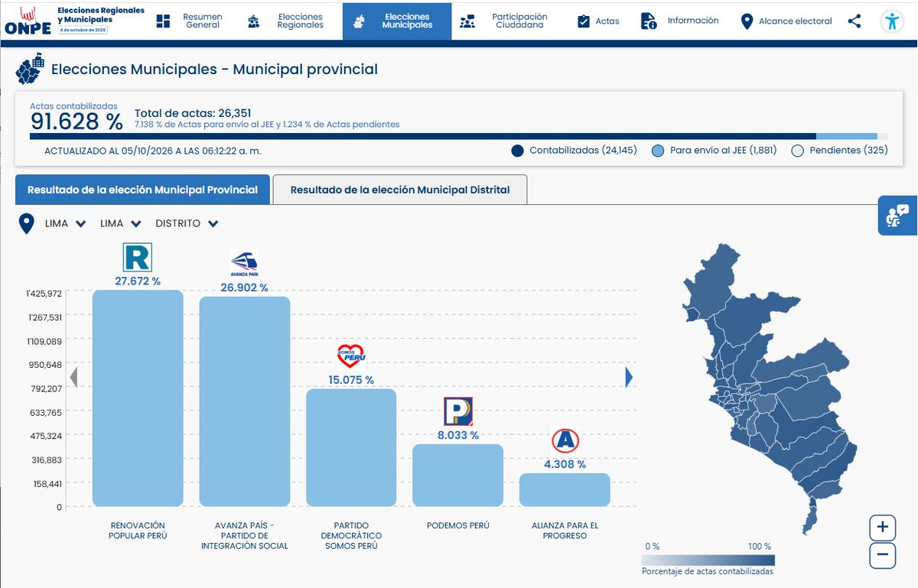Select the Podemos Perú bar
This screenshot has width=918, height=588.
[x=458, y=475]
